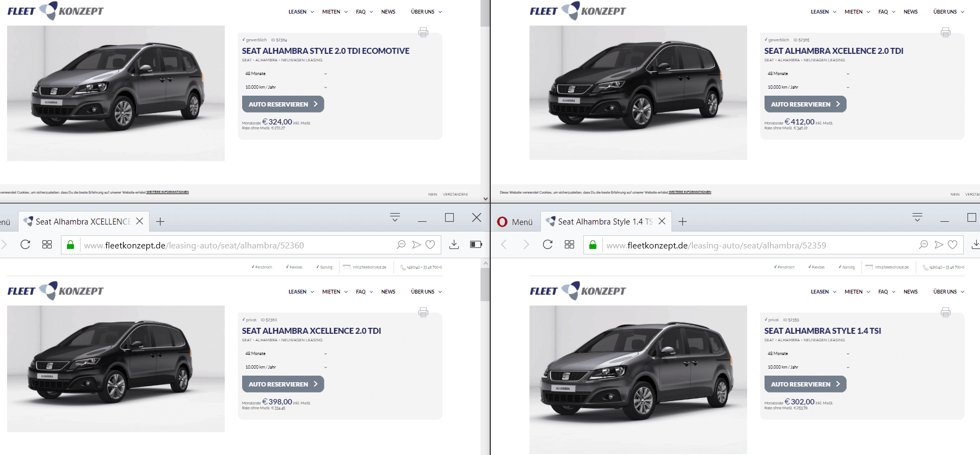Click AUTO RESERVIEREN for Style 1.4 TSI

[805, 384]
